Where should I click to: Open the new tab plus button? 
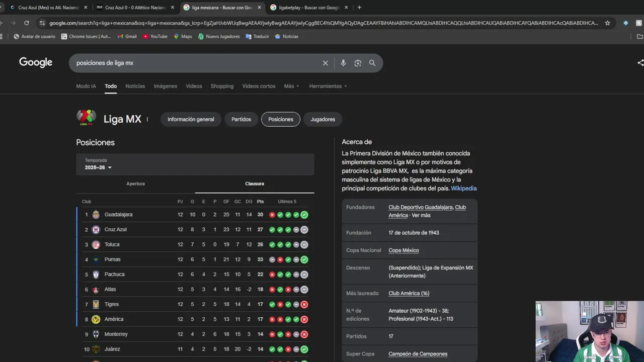point(359,8)
